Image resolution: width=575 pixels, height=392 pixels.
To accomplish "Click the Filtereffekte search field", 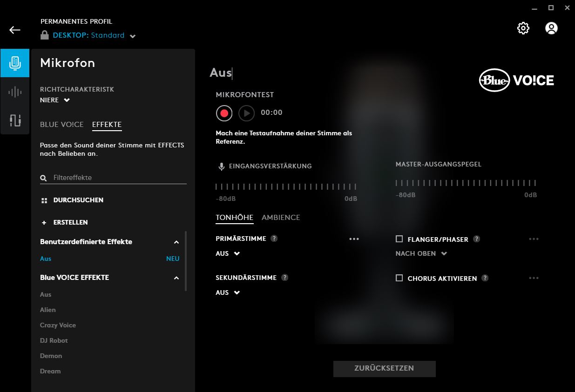I will click(x=119, y=178).
